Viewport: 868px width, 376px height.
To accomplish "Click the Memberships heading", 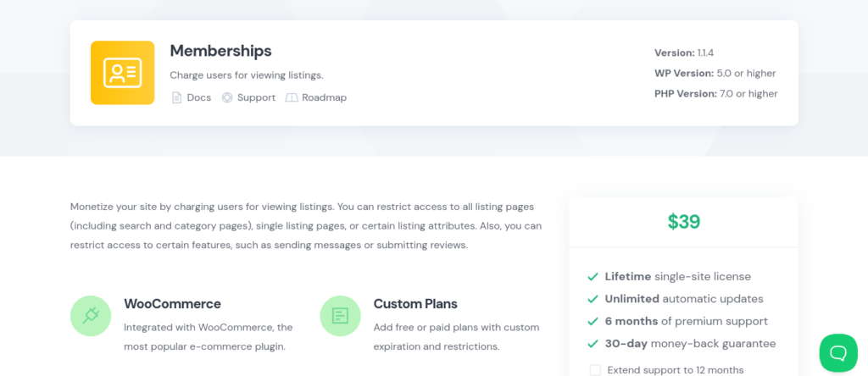I will (x=220, y=51).
